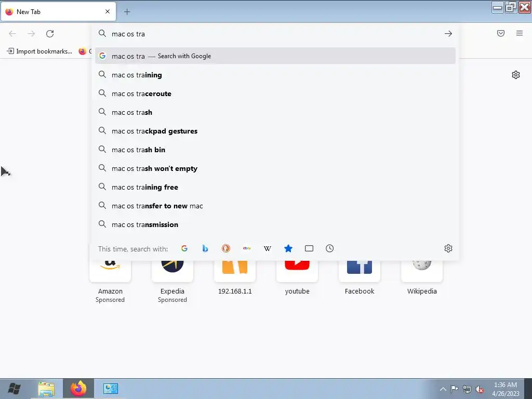Open the Facebook shortcut tile
The image size is (532, 399).
360,278
